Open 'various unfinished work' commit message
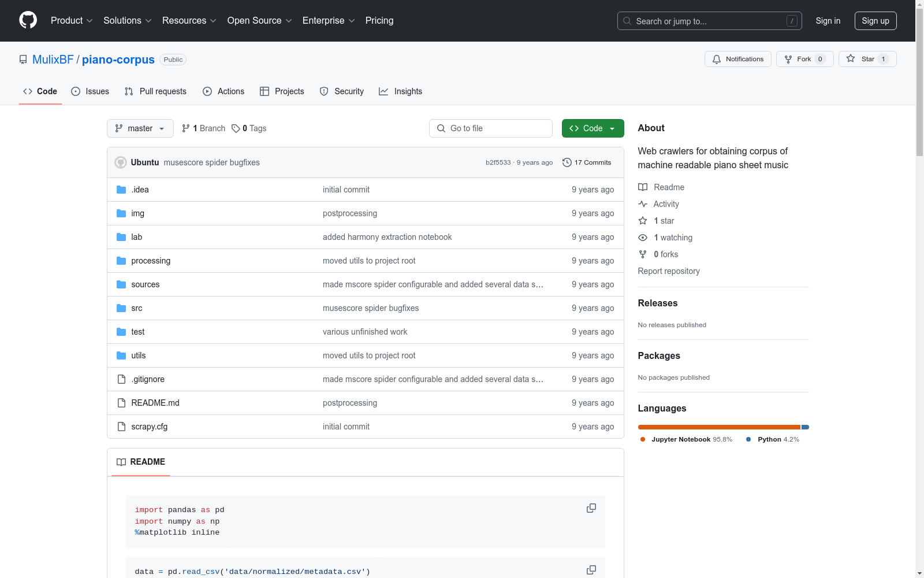Screen dimensions: 924x578 pyautogui.click(x=365, y=332)
